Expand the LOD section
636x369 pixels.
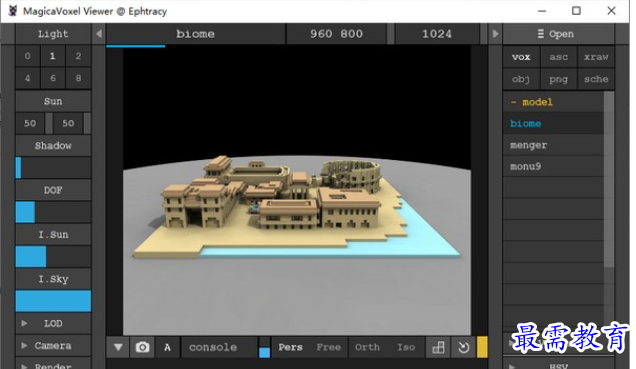point(53,323)
